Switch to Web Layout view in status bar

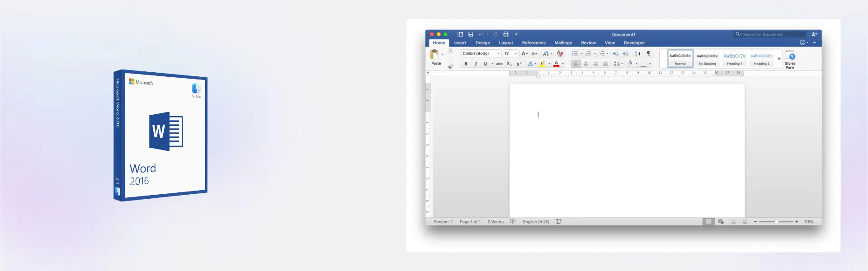[x=721, y=221]
